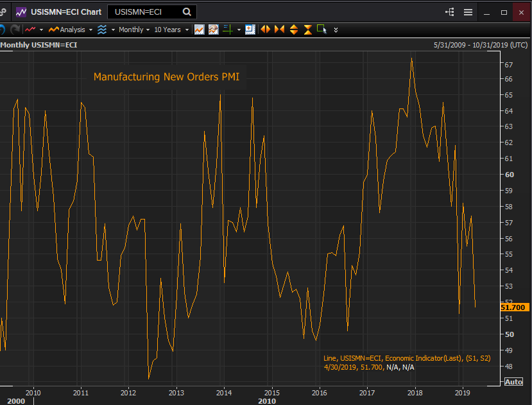Click the tree structure icon in title bar
The width and height of the screenshot is (532, 405).
(450, 12)
